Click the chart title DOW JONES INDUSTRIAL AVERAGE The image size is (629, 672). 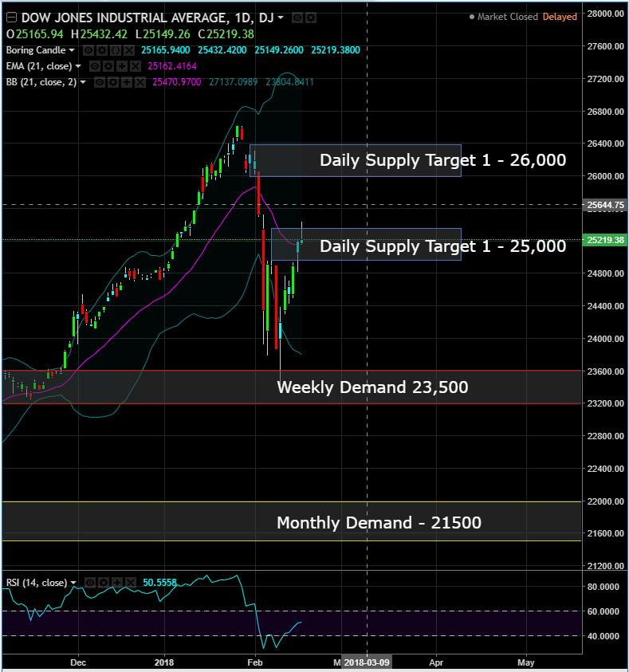(124, 18)
